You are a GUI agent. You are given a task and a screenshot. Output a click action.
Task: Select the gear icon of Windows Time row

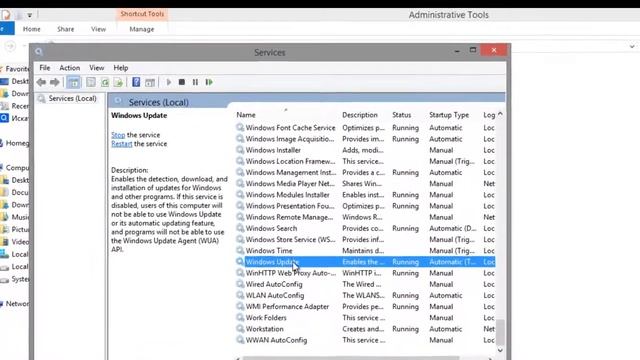(240, 251)
